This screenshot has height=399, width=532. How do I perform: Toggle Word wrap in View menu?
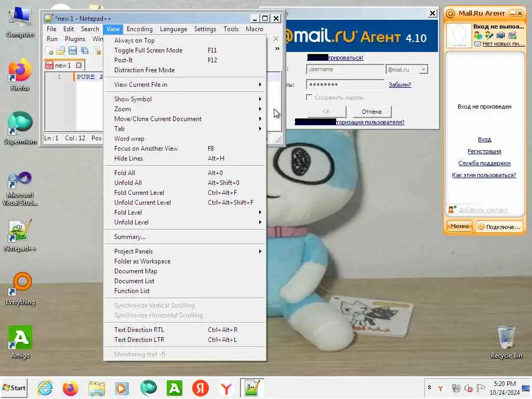tap(184, 138)
